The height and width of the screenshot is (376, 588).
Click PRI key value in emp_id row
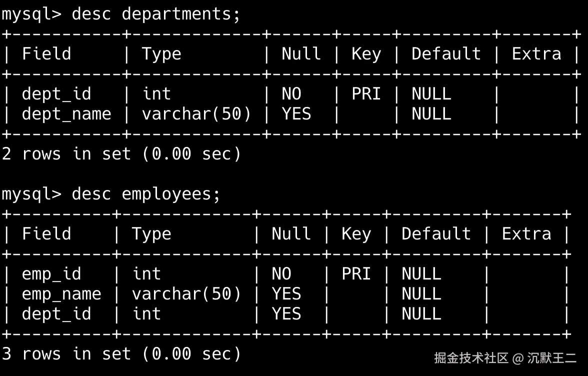tap(356, 274)
